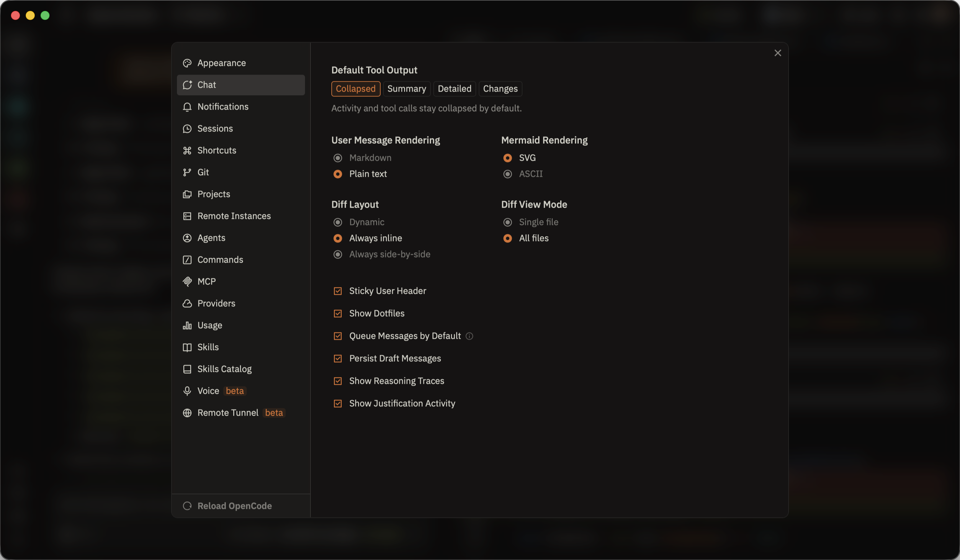This screenshot has height=560, width=960.
Task: Click the Git branch icon
Action: point(187,172)
